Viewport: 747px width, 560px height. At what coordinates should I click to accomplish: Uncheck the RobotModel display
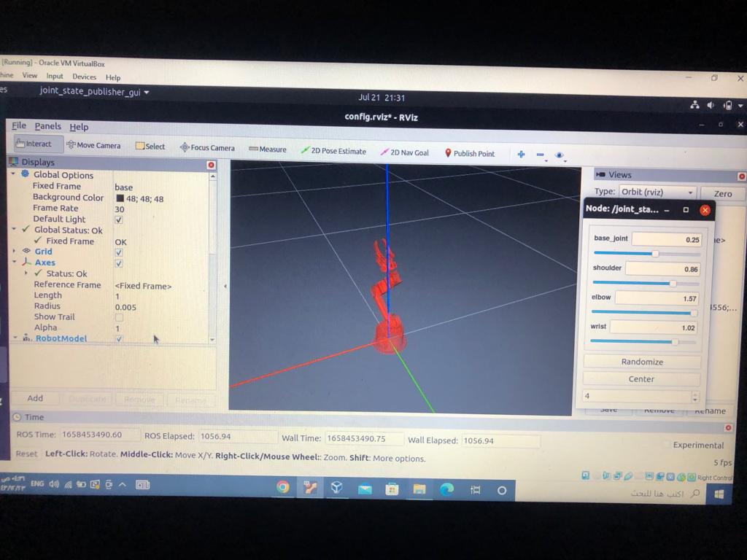click(118, 338)
